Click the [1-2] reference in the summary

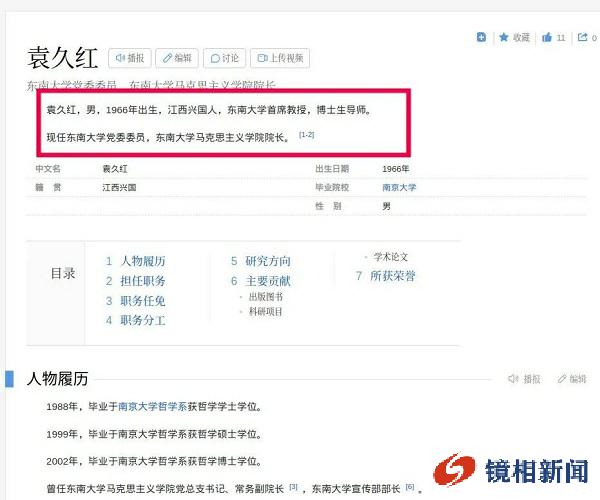pos(307,135)
